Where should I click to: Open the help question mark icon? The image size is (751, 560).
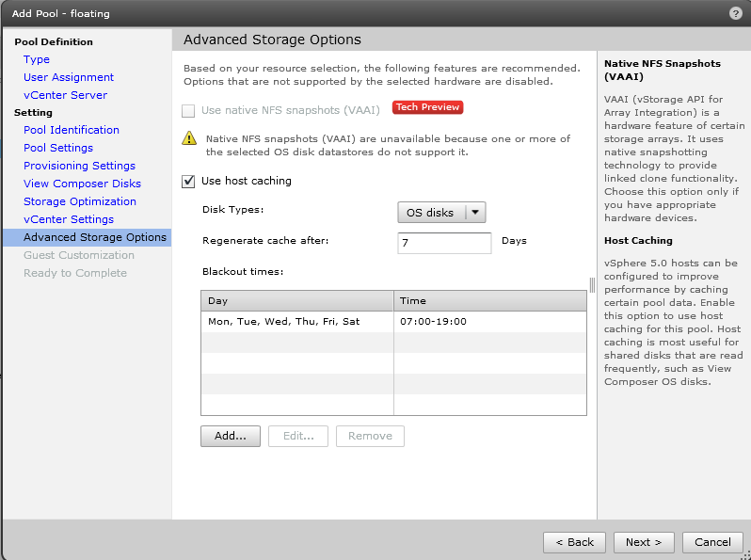[735, 13]
